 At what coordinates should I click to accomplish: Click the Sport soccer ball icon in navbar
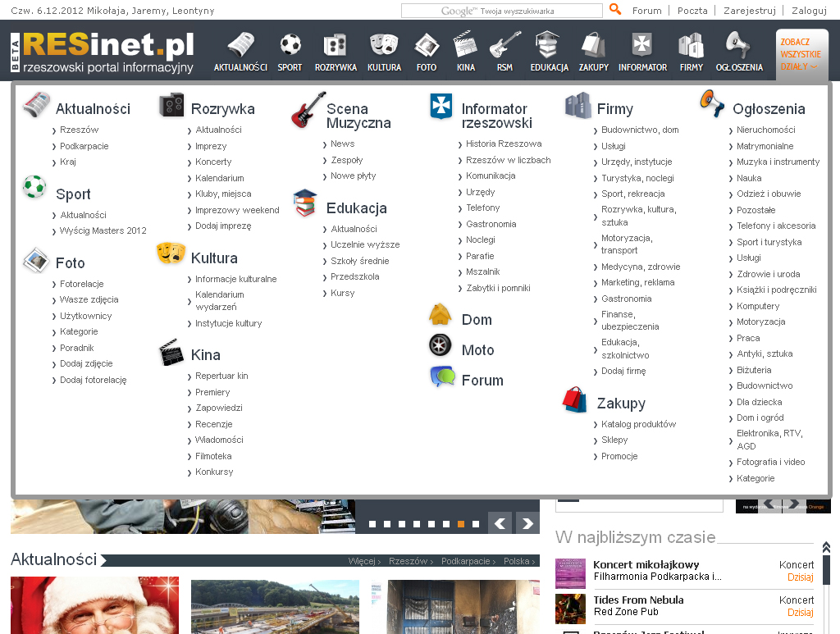(290, 44)
